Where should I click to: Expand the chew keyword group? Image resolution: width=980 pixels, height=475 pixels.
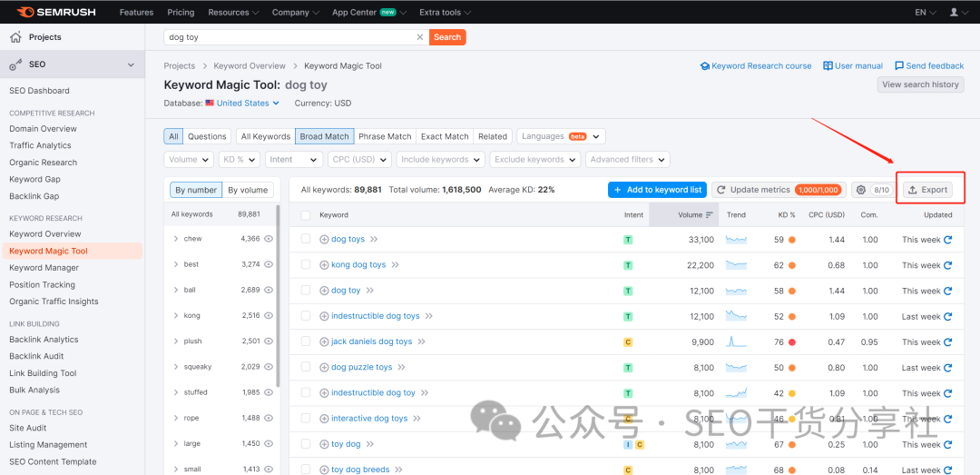tap(176, 239)
